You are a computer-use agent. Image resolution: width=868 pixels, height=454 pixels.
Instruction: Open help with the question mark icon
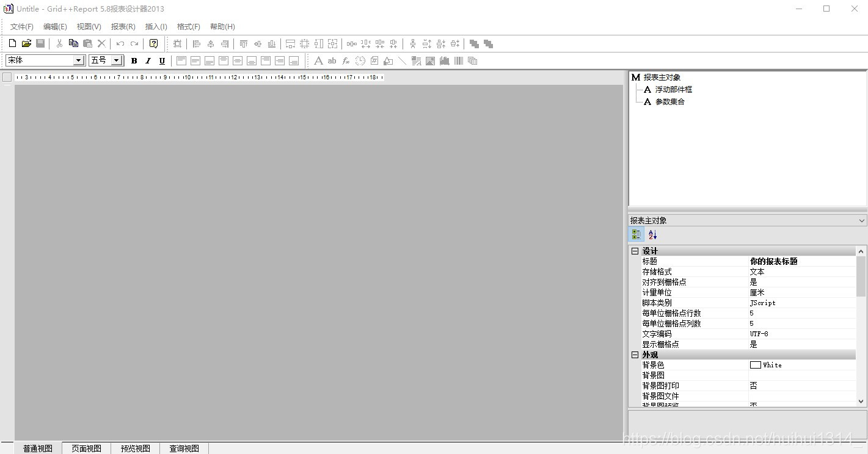coord(154,43)
